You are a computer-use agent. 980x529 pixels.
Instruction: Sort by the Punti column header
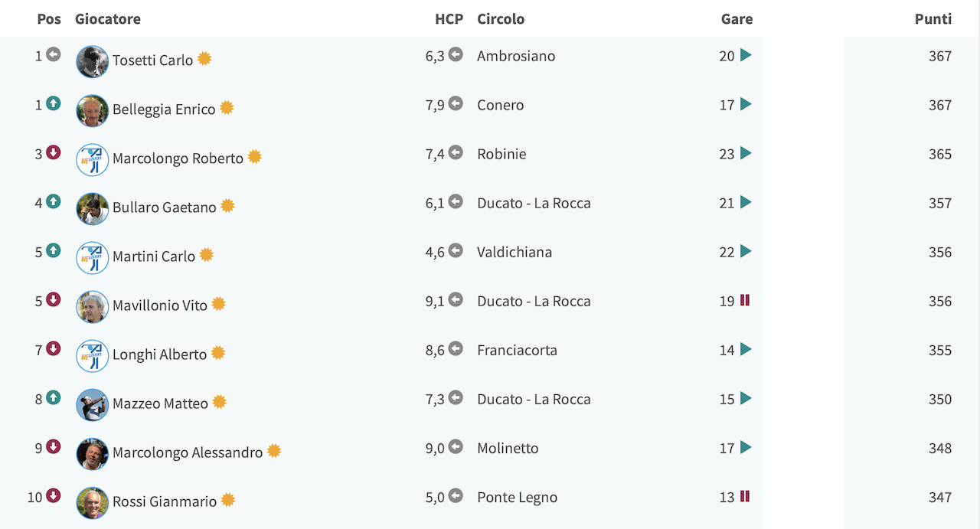[933, 19]
